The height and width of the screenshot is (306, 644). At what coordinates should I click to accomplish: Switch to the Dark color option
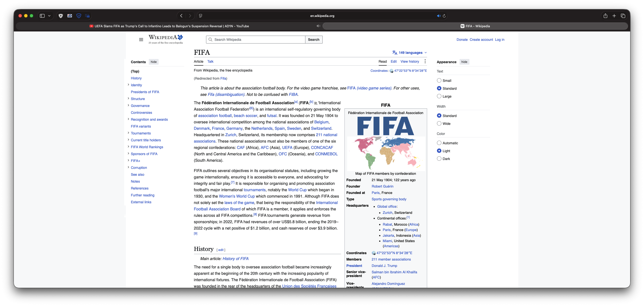pyautogui.click(x=439, y=159)
